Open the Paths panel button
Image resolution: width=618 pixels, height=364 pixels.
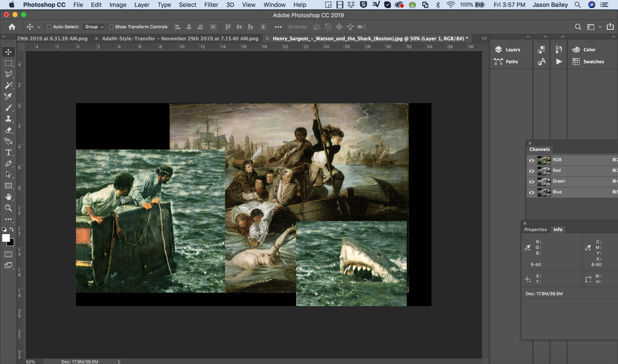[506, 61]
